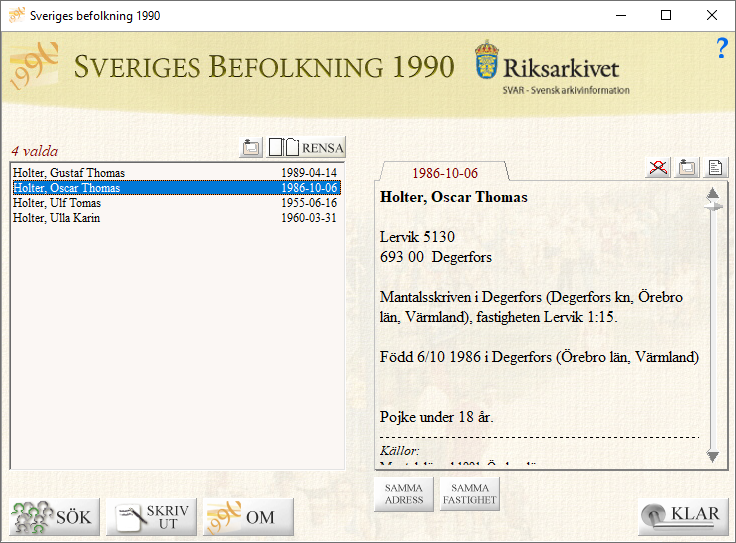736x543 pixels.
Task: Clear the selection with RENSA button
Action: (x=306, y=147)
